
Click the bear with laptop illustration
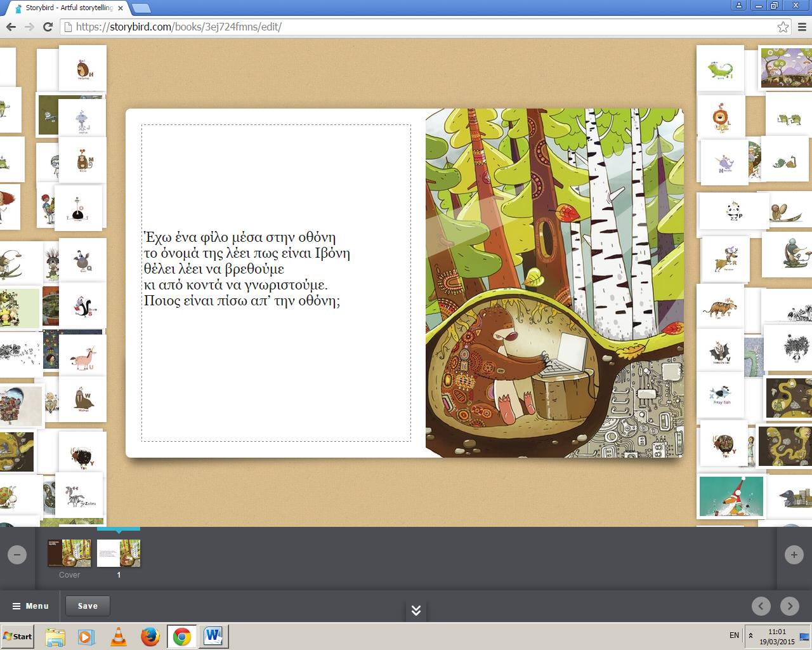tap(554, 283)
